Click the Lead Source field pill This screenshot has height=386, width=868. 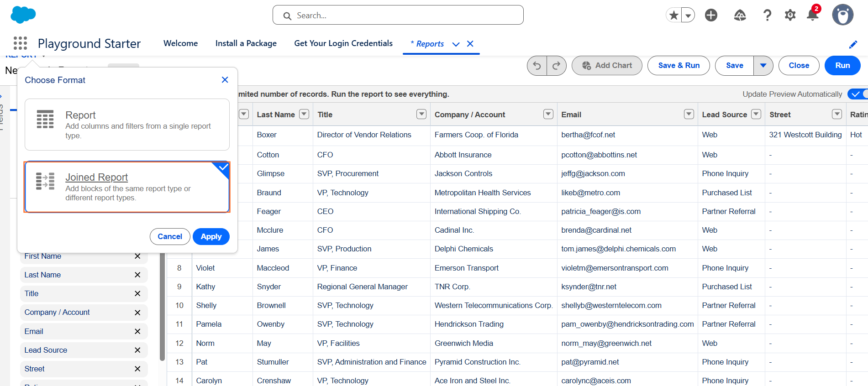[84, 350]
